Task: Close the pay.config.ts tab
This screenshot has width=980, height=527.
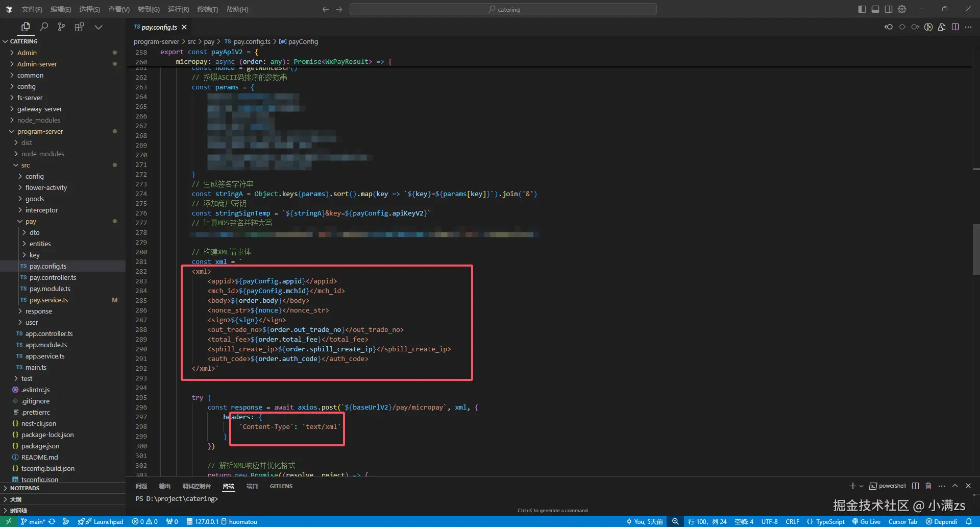Action: [x=184, y=27]
